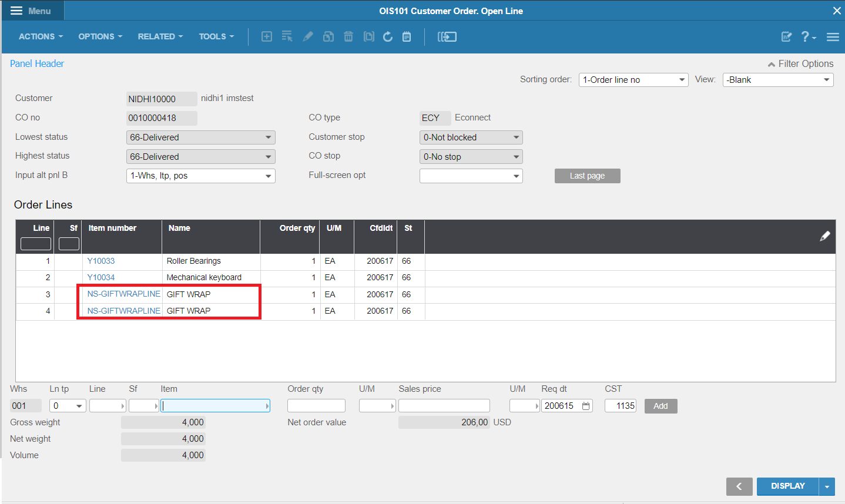Open the TOOLS menu
This screenshot has width=845, height=504.
pos(216,36)
